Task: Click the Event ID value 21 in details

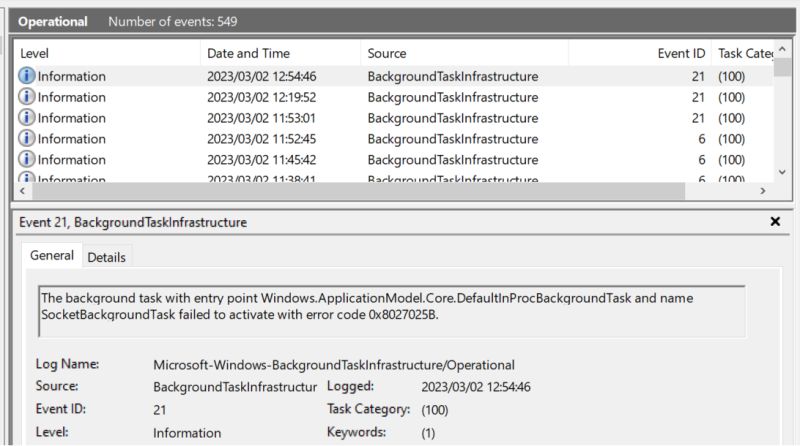Action: tap(160, 410)
